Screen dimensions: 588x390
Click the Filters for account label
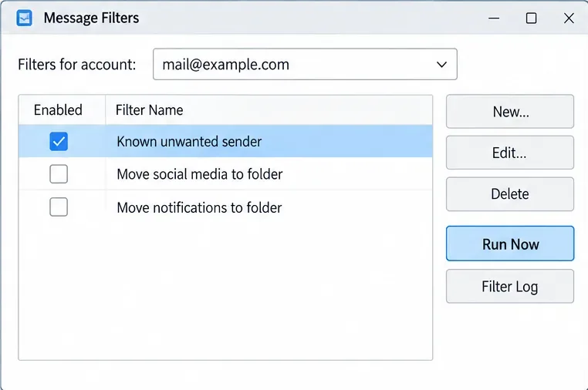coord(77,65)
